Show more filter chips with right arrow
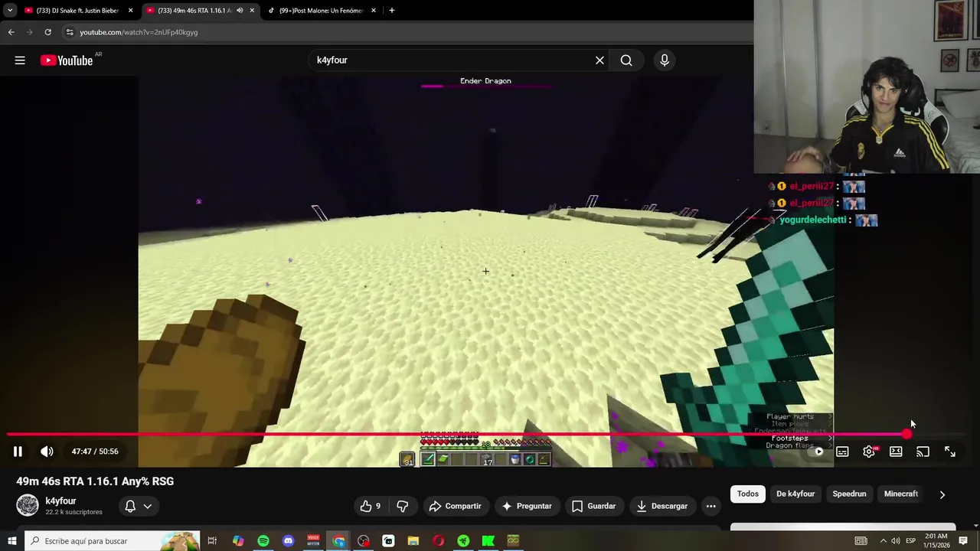Screen dimensions: 980x551 click(942, 494)
